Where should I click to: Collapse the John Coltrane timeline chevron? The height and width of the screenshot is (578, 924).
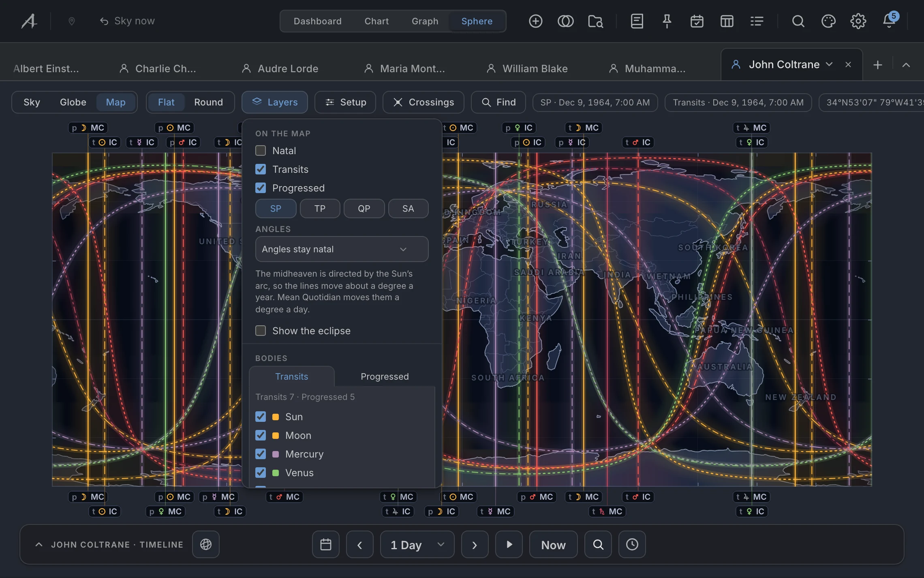pyautogui.click(x=39, y=544)
